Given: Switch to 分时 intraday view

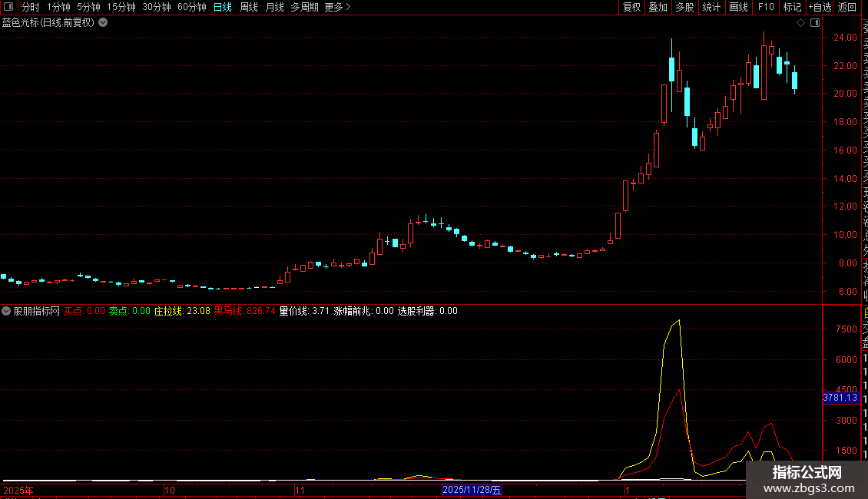Looking at the screenshot, I should click(x=31, y=7).
